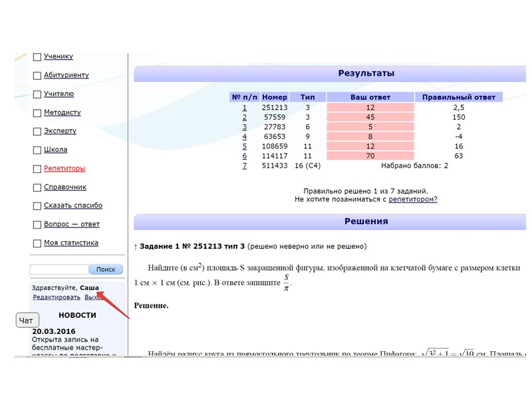Click the Правильный ответ column header
This screenshot has width=532, height=399.
point(459,97)
